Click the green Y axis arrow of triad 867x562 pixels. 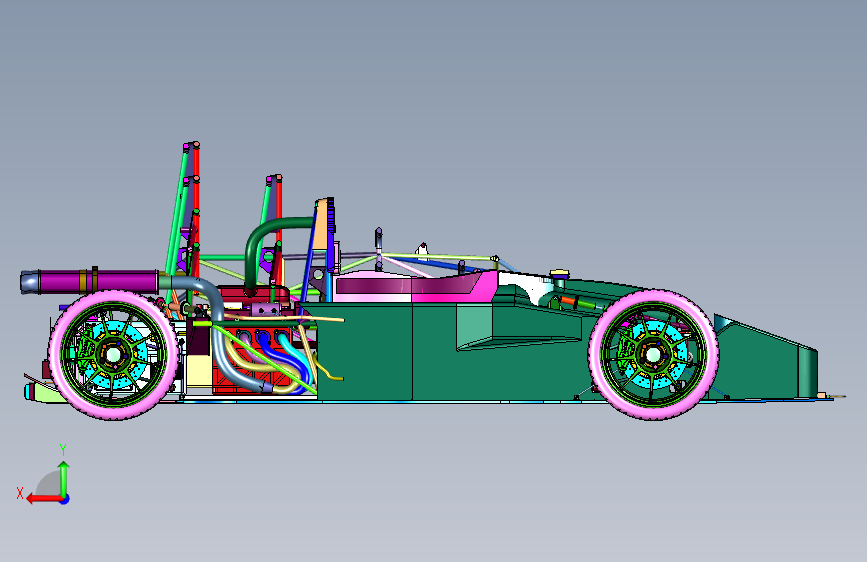64,478
